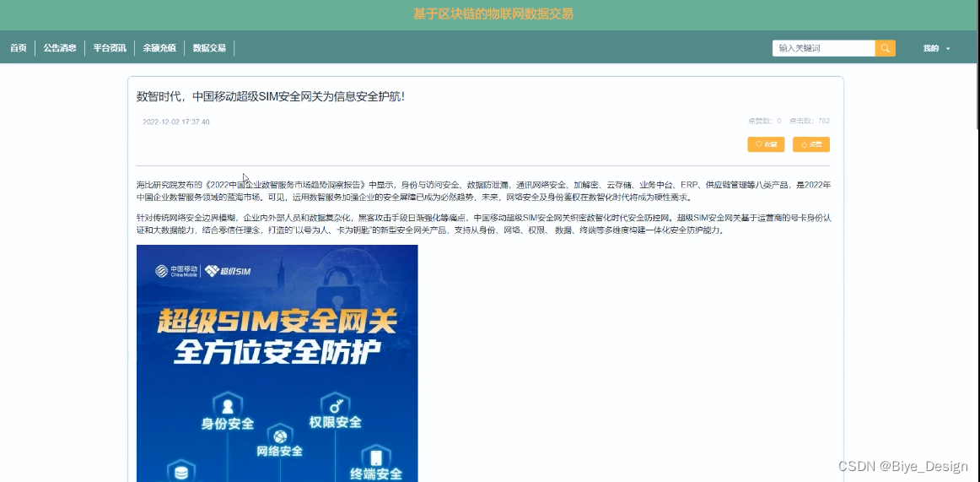Image resolution: width=980 pixels, height=482 pixels.
Task: Click the site title 基于区块链的物联网数据交易
Action: coord(493,14)
